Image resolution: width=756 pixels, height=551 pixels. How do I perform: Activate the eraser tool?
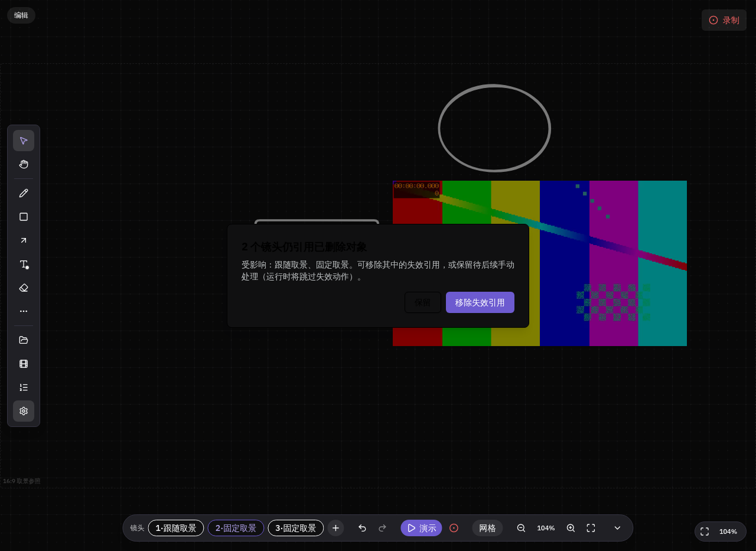tap(24, 288)
